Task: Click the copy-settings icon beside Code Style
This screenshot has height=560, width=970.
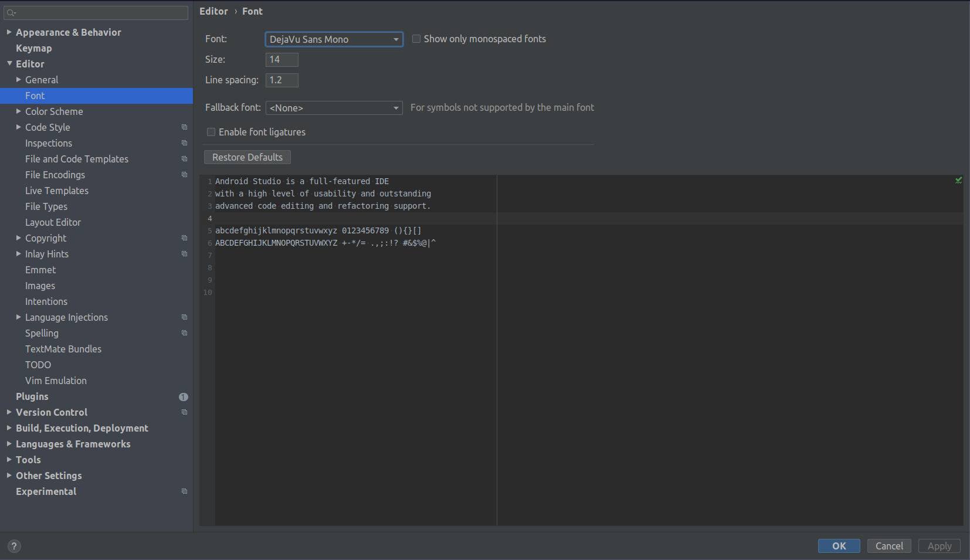Action: (x=184, y=127)
